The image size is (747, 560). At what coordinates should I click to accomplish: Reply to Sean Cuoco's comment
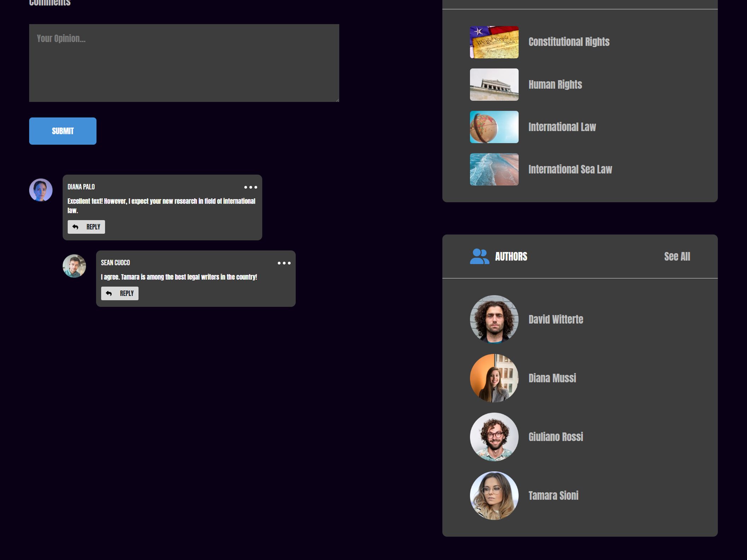pyautogui.click(x=120, y=293)
